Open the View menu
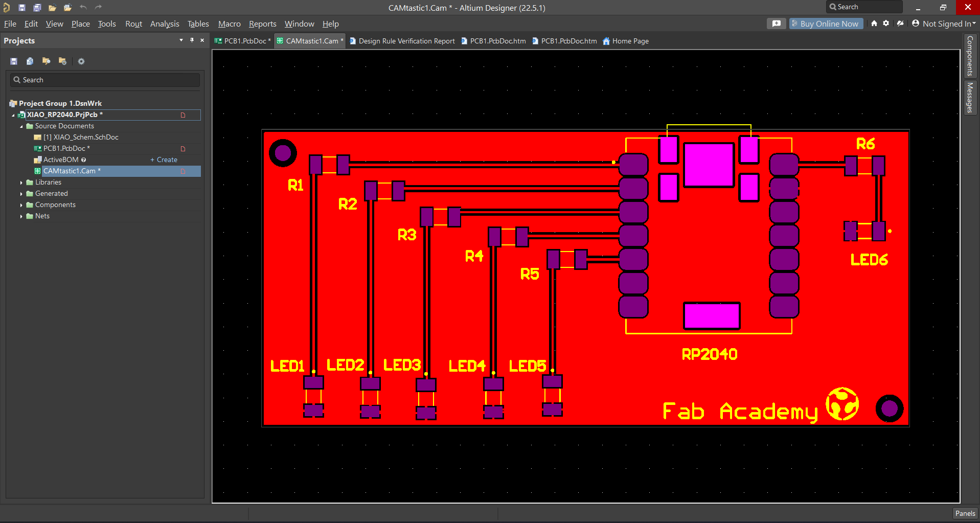The image size is (980, 523). [x=55, y=24]
